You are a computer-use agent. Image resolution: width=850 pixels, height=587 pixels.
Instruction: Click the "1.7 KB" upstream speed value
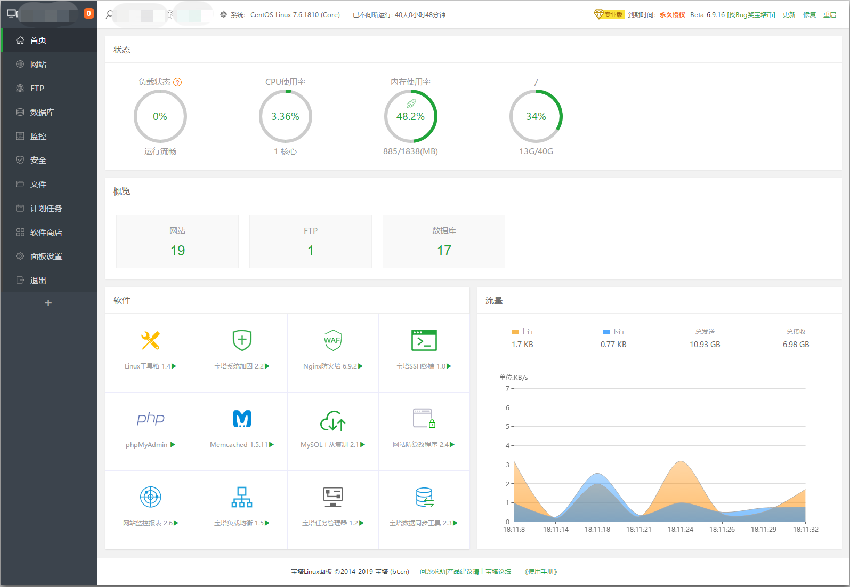(x=522, y=344)
